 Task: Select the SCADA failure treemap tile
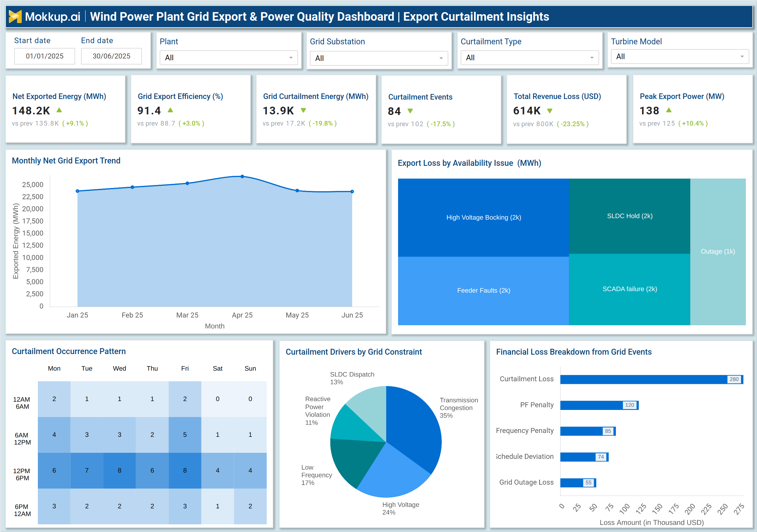[630, 289]
